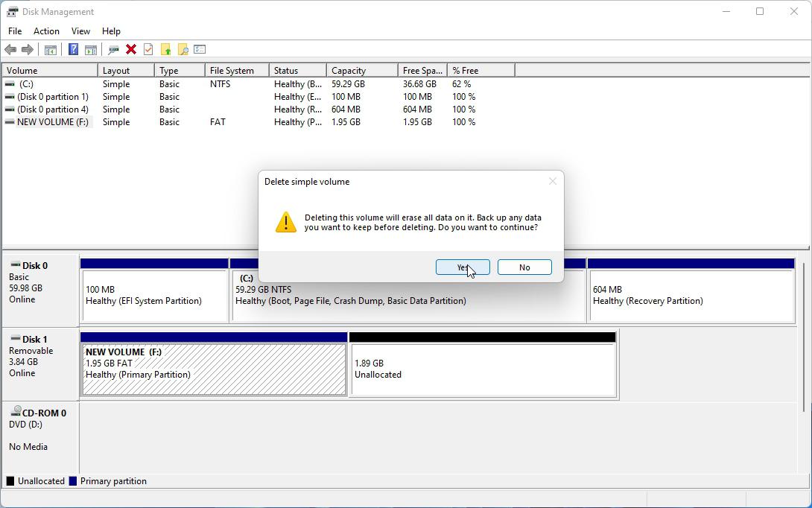Click the Disk 0 Basic label panel

pos(40,290)
